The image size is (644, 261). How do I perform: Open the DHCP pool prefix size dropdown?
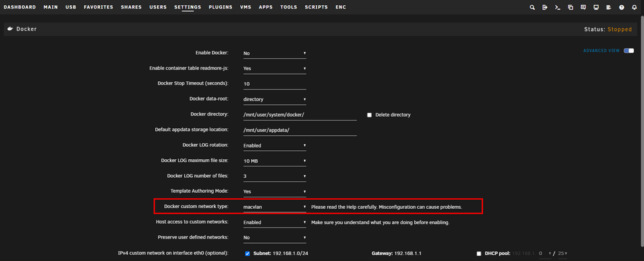coord(563,254)
